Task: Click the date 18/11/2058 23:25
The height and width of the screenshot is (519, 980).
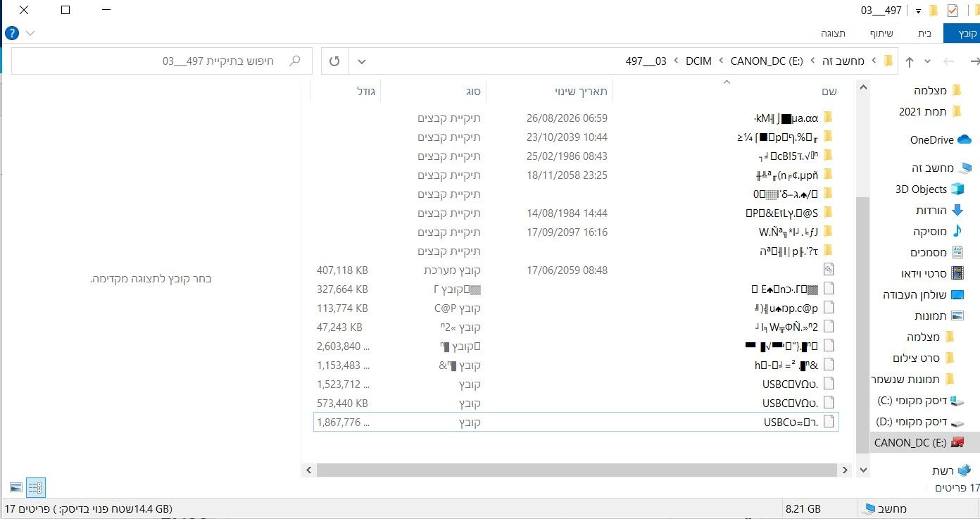Action: click(567, 175)
